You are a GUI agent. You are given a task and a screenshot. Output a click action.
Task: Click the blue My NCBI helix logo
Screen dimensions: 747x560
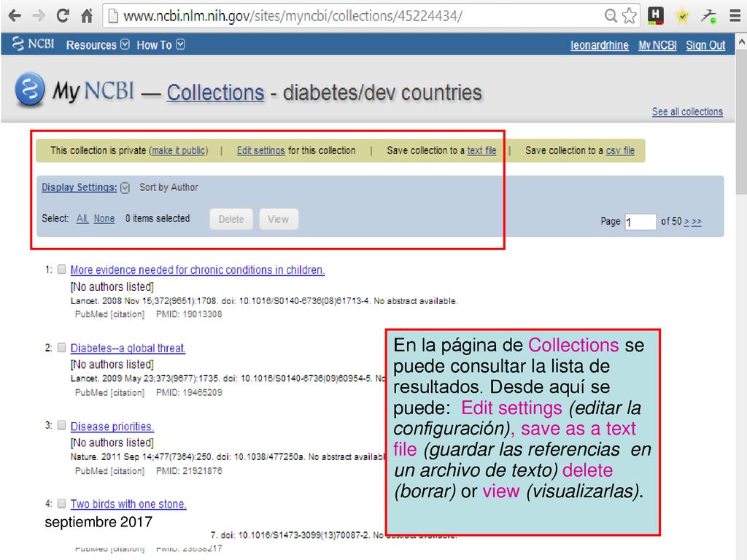[29, 89]
